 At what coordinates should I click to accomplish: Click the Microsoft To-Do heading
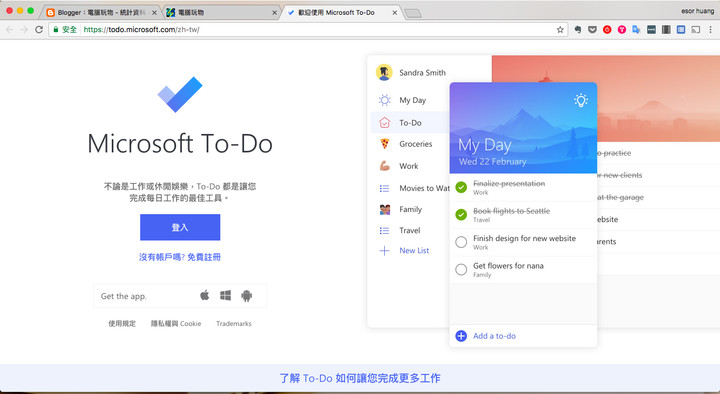[x=180, y=144]
